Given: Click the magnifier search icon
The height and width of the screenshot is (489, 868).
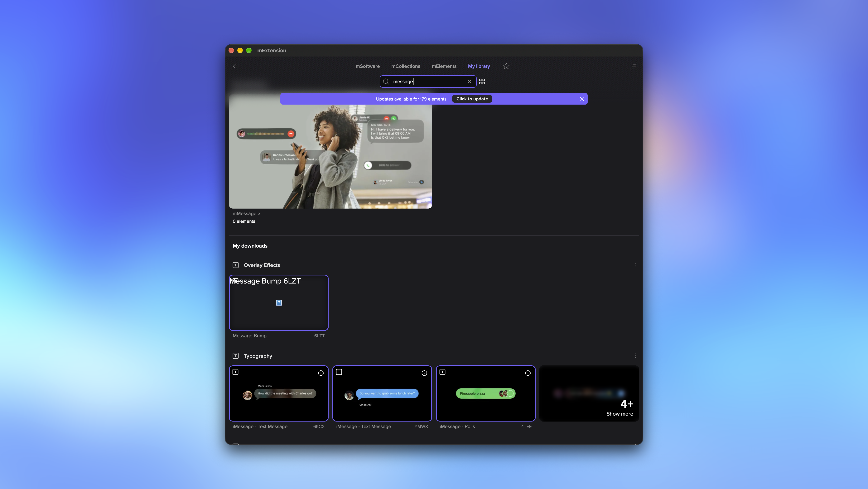Looking at the screenshot, I should (386, 82).
